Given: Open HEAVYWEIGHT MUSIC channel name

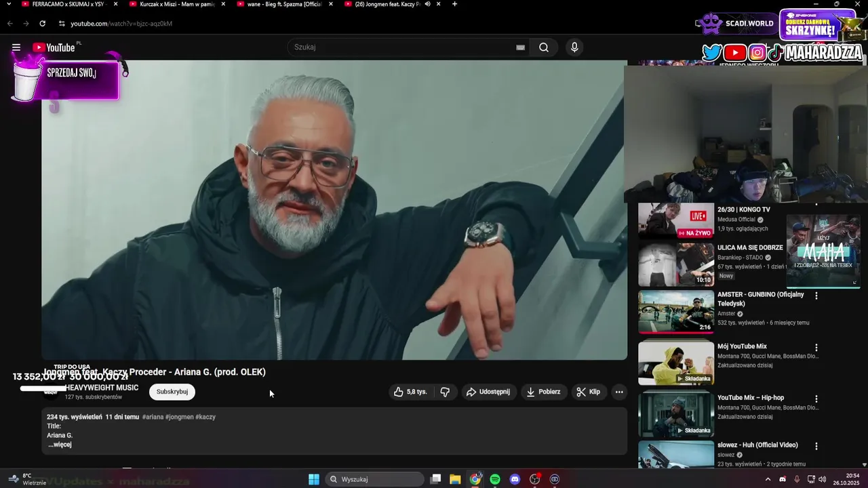Looking at the screenshot, I should click(x=102, y=388).
